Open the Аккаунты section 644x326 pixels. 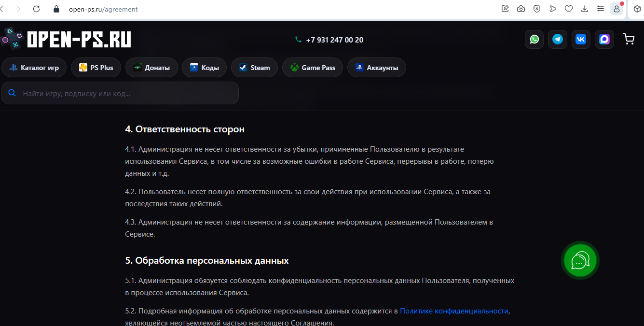pos(376,68)
